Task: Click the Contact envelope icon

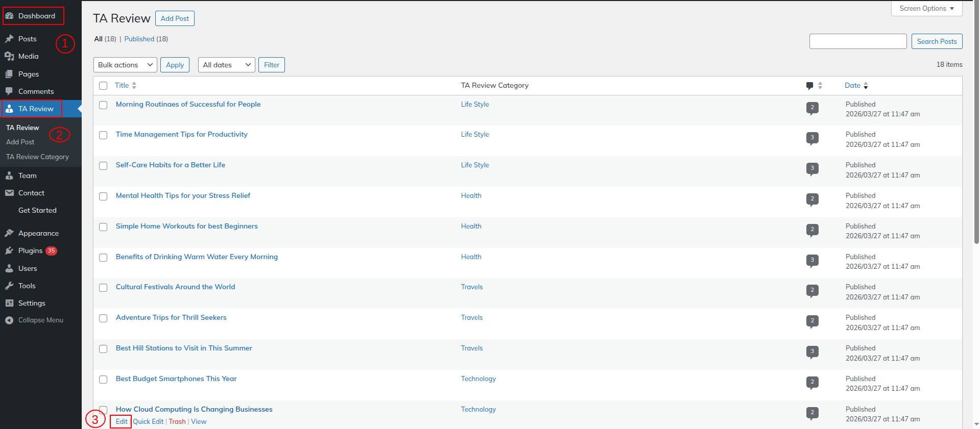Action: tap(9, 193)
